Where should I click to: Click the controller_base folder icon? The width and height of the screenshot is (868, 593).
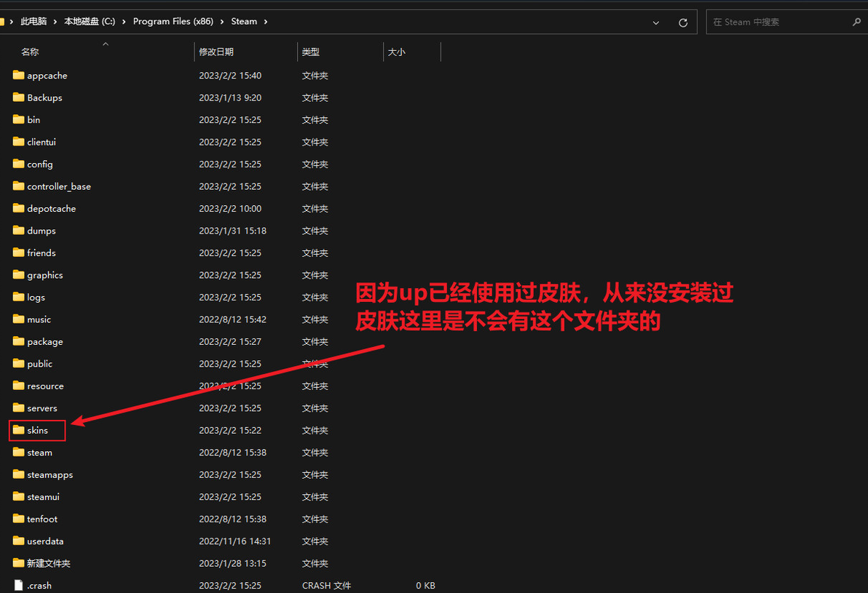18,186
